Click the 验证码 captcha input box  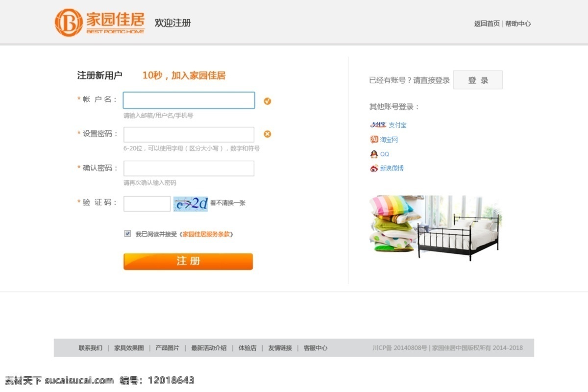coord(147,204)
